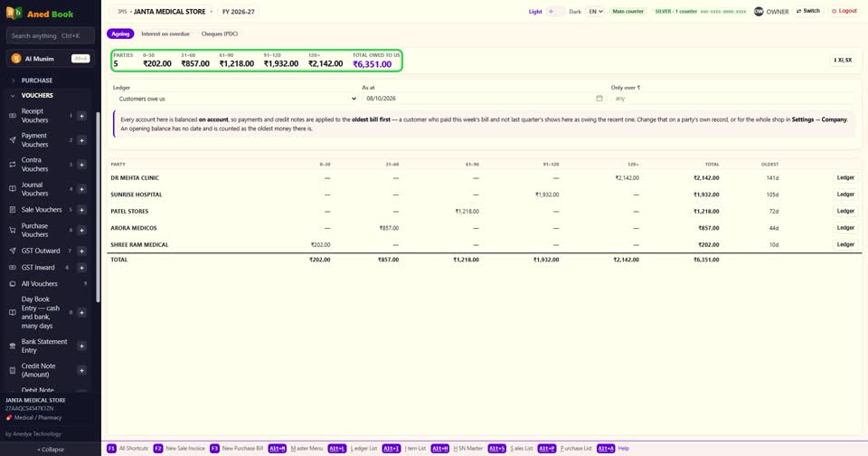
Task: Open the Ledger 'Customers owe us' dropdown
Action: pyautogui.click(x=235, y=99)
